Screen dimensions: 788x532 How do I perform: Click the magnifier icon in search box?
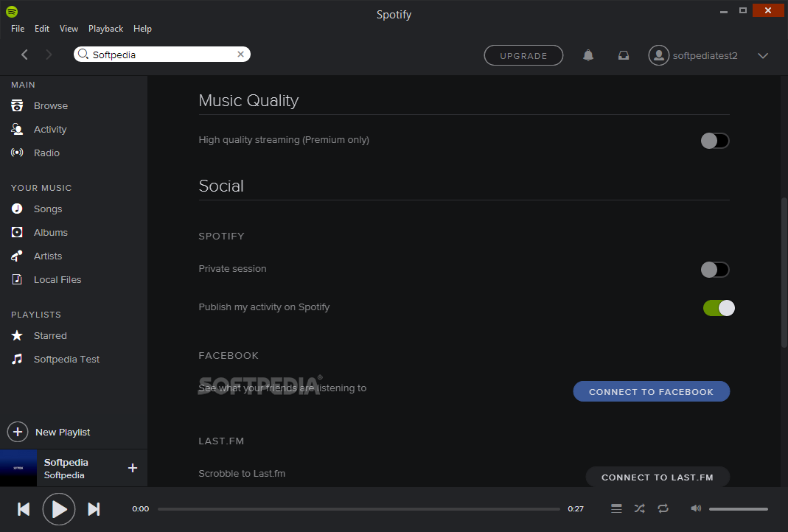pos(83,54)
